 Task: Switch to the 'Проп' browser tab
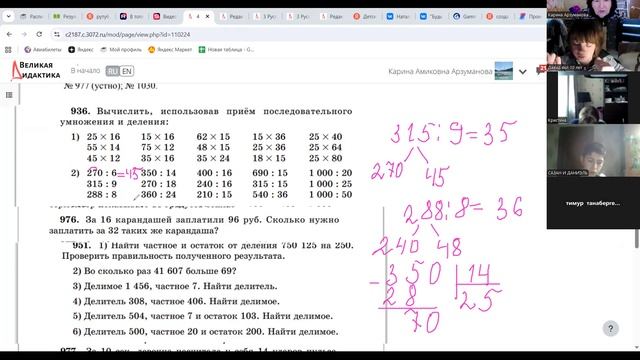(531, 17)
